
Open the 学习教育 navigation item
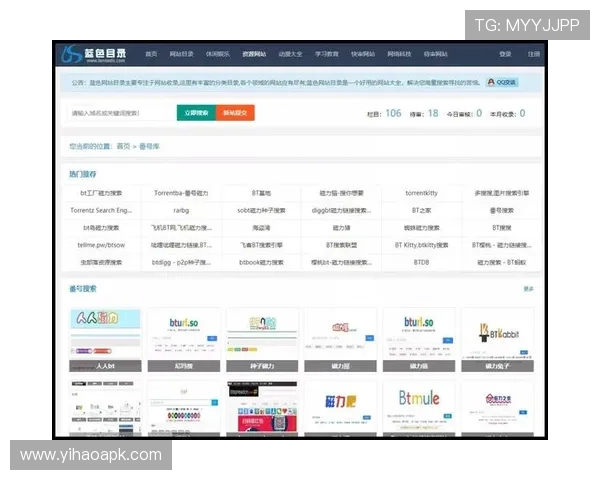pyautogui.click(x=327, y=54)
